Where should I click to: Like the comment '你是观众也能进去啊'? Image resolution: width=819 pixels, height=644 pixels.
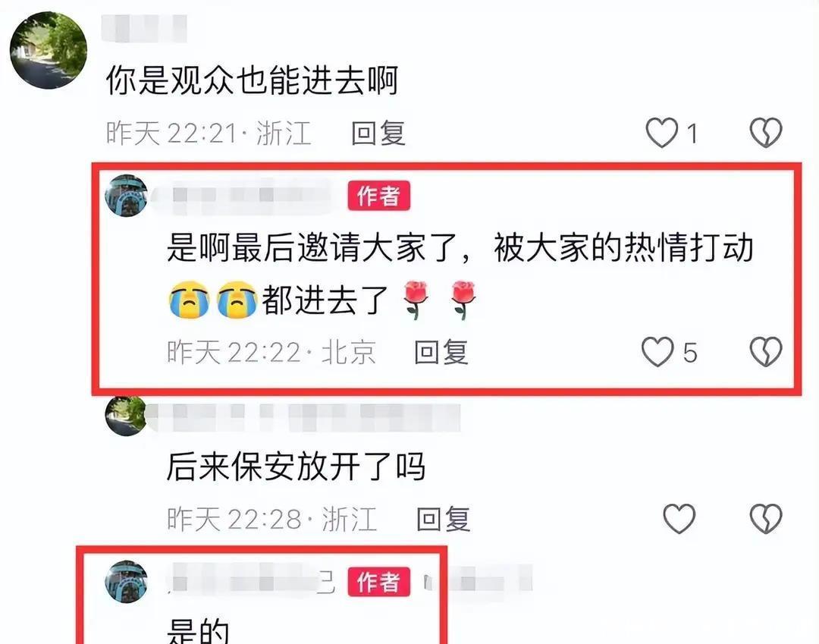click(x=662, y=133)
